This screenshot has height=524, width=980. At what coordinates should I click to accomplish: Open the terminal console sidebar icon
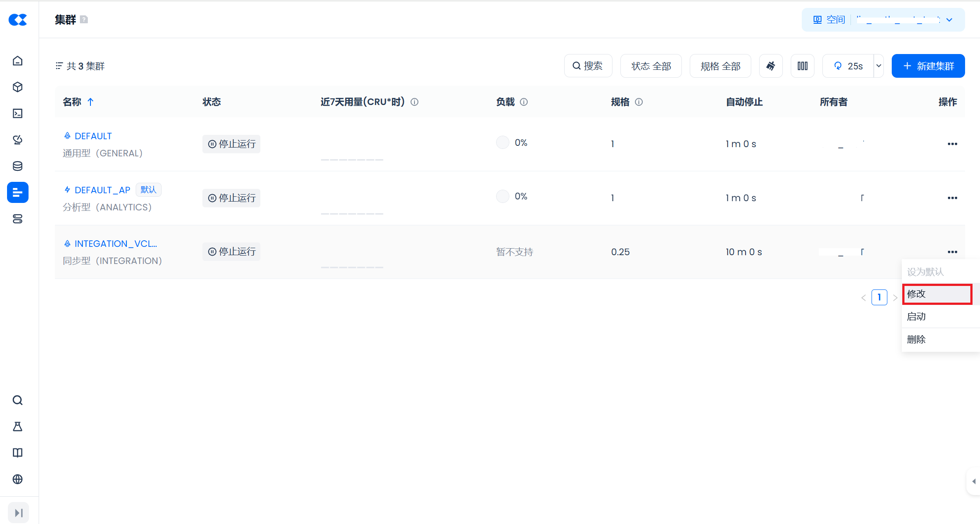(18, 113)
